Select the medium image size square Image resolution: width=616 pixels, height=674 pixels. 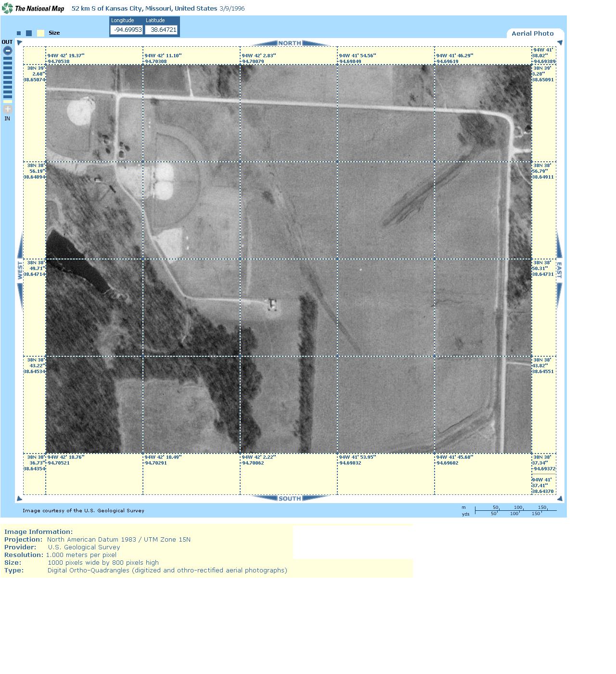(29, 33)
